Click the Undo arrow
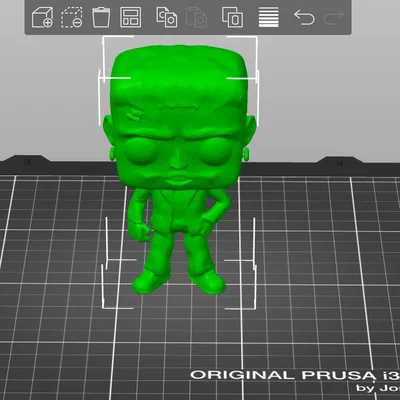This screenshot has width=400, height=400. pos(304,17)
